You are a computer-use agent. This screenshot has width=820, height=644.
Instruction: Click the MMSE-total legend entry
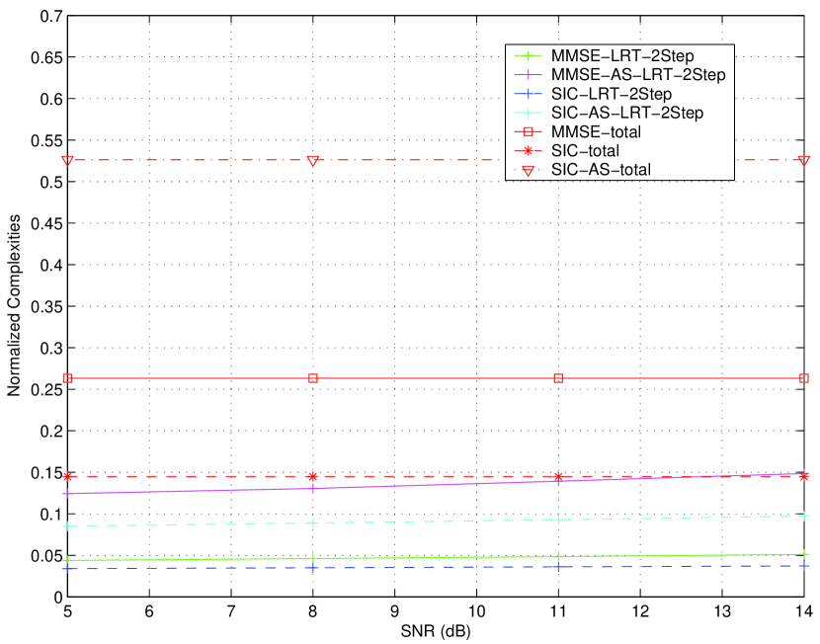tap(578, 131)
